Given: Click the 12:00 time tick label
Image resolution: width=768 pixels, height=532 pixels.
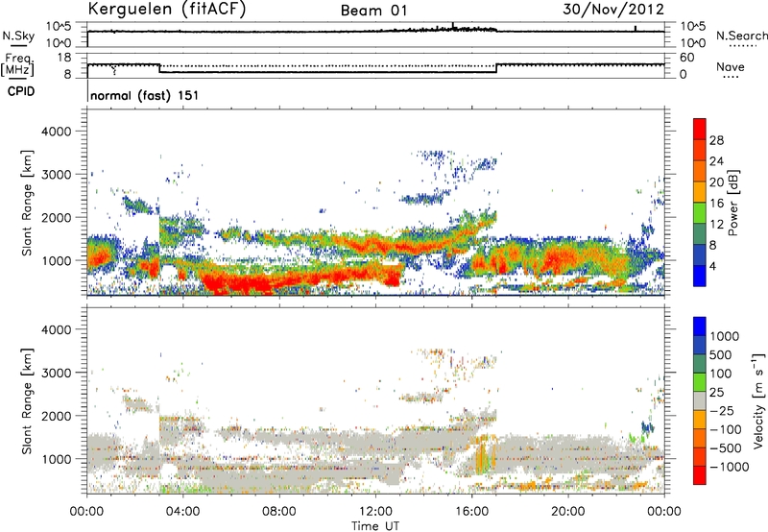Looking at the screenshot, I should [x=375, y=512].
